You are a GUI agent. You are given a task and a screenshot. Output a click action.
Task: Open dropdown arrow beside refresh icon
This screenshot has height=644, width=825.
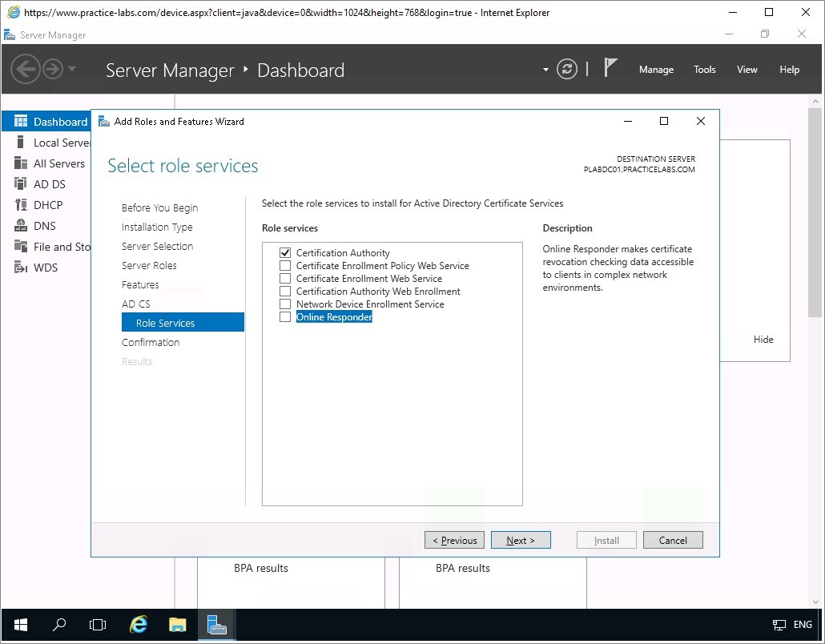tap(545, 70)
